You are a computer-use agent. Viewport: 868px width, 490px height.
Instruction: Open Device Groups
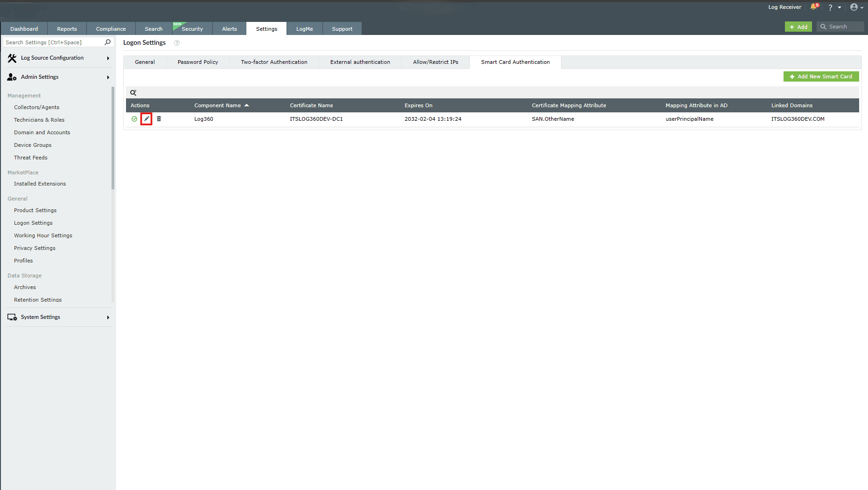[33, 145]
